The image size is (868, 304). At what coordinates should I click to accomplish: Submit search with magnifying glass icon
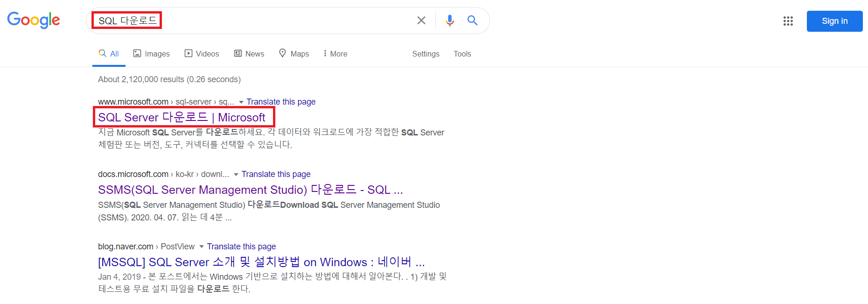472,21
